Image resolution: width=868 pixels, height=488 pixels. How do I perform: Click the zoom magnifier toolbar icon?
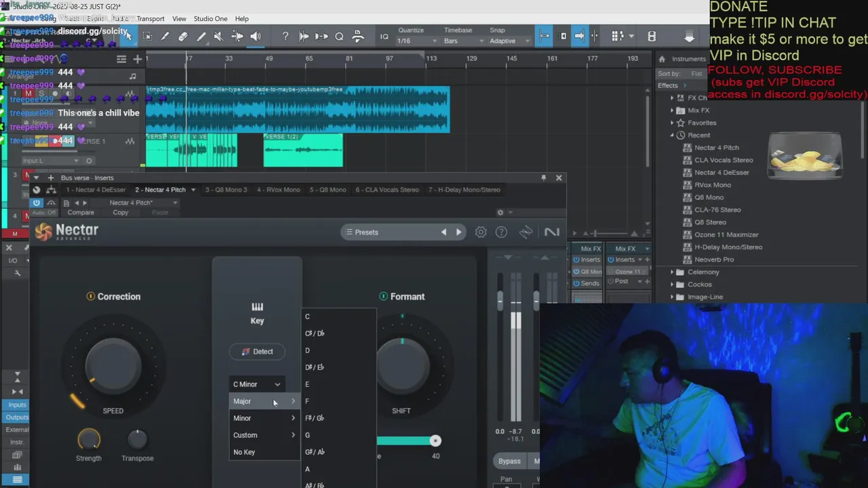click(339, 37)
